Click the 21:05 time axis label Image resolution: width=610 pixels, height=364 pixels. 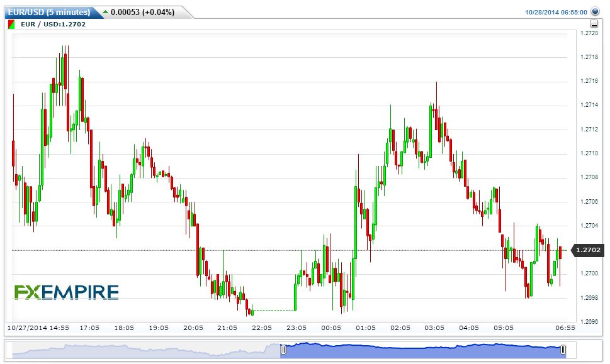pos(227,328)
